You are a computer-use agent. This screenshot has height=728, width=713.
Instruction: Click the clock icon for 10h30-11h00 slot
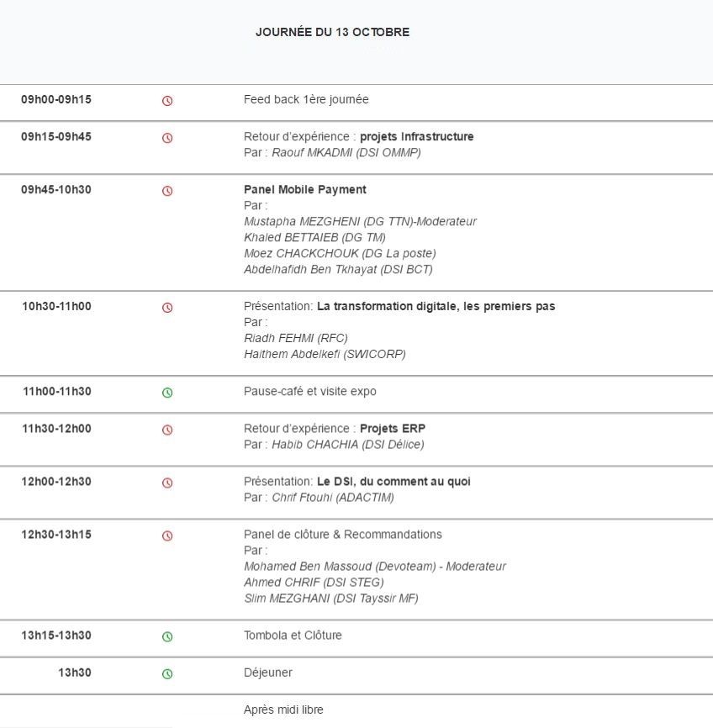coord(167,308)
